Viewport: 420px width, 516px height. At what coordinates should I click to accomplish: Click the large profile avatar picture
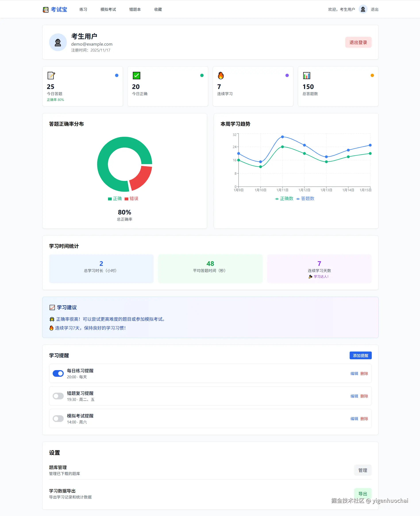(58, 42)
